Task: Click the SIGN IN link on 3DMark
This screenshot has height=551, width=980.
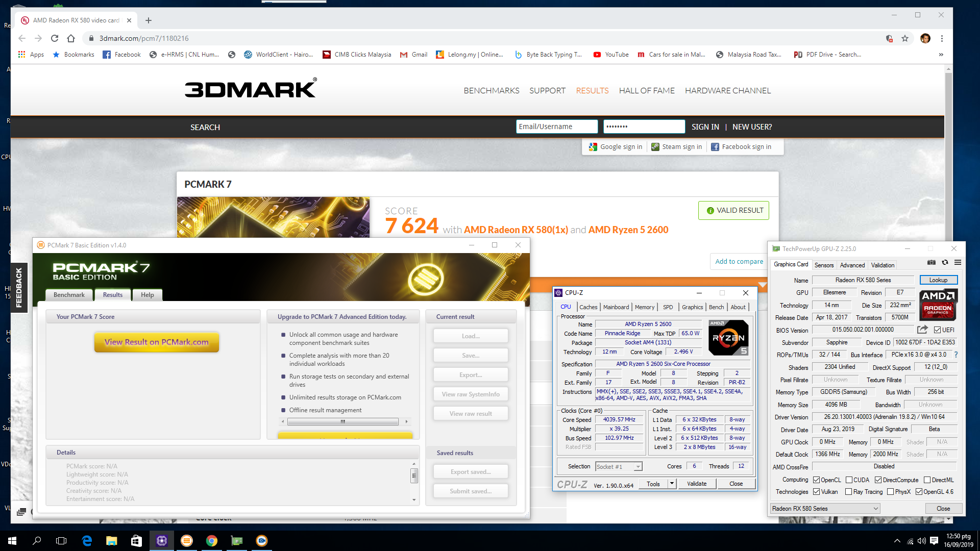Action: tap(705, 127)
